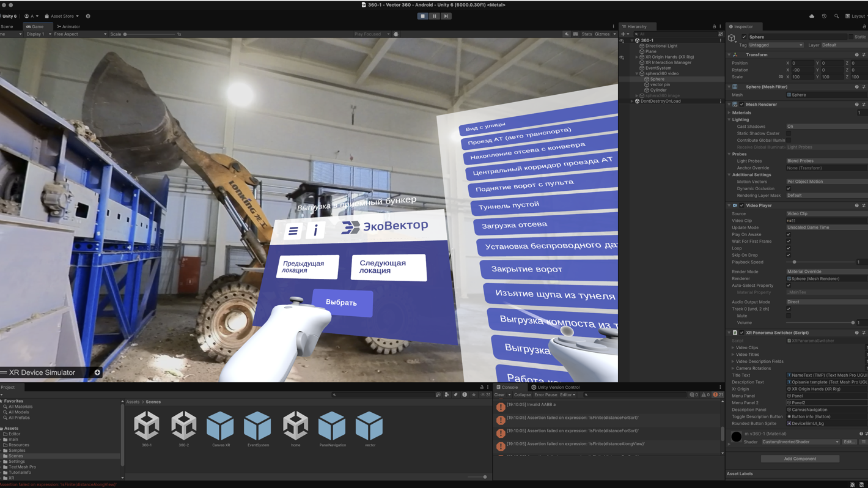Click the settings gear next to Asset Store
The width and height of the screenshot is (868, 488).
pos(88,17)
